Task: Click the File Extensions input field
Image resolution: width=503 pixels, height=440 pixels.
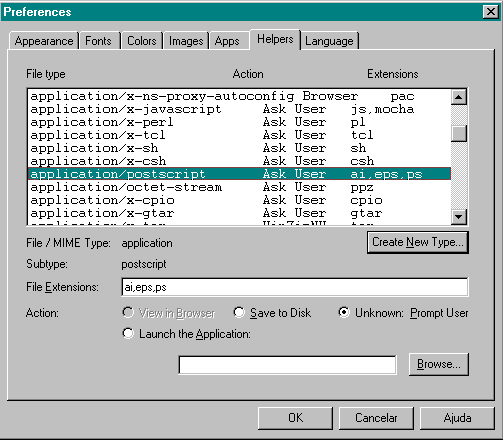Action: [295, 287]
